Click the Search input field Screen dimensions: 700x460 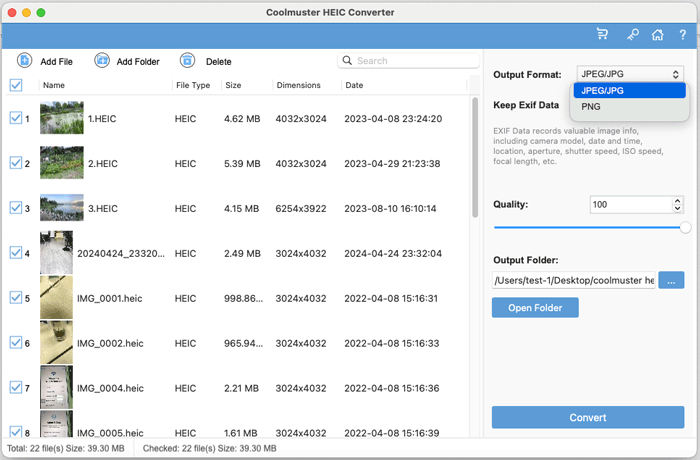(408, 61)
